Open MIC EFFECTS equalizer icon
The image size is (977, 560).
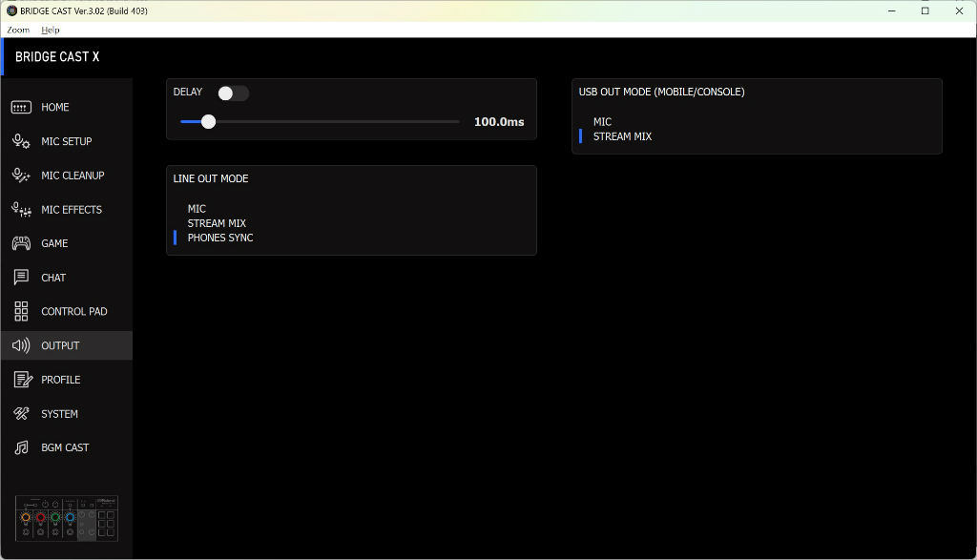click(21, 210)
